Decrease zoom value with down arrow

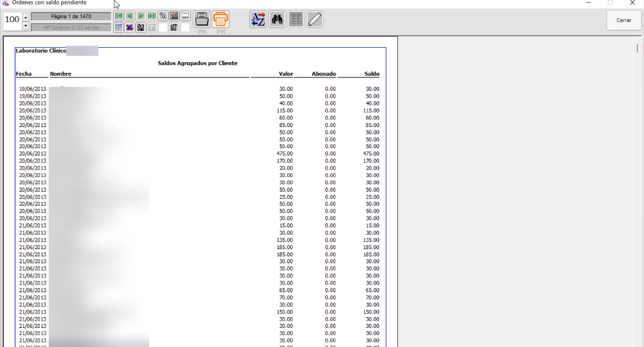coord(26,26)
